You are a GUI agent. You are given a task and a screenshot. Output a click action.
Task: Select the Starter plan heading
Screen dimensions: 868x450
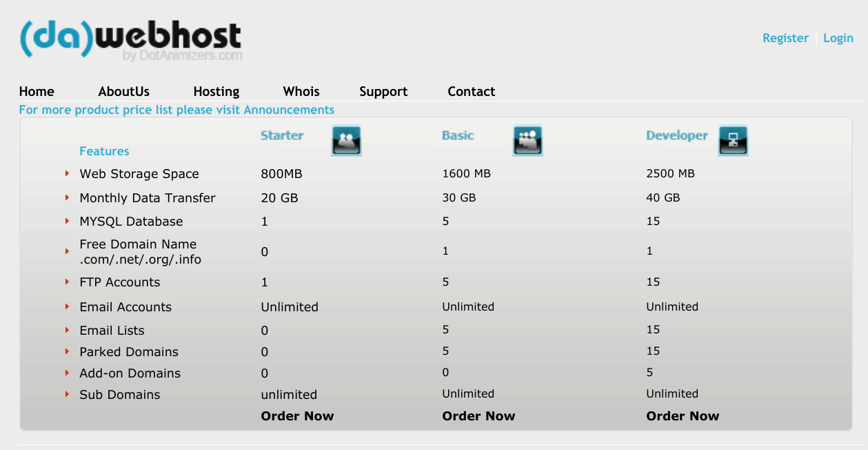[x=282, y=135]
